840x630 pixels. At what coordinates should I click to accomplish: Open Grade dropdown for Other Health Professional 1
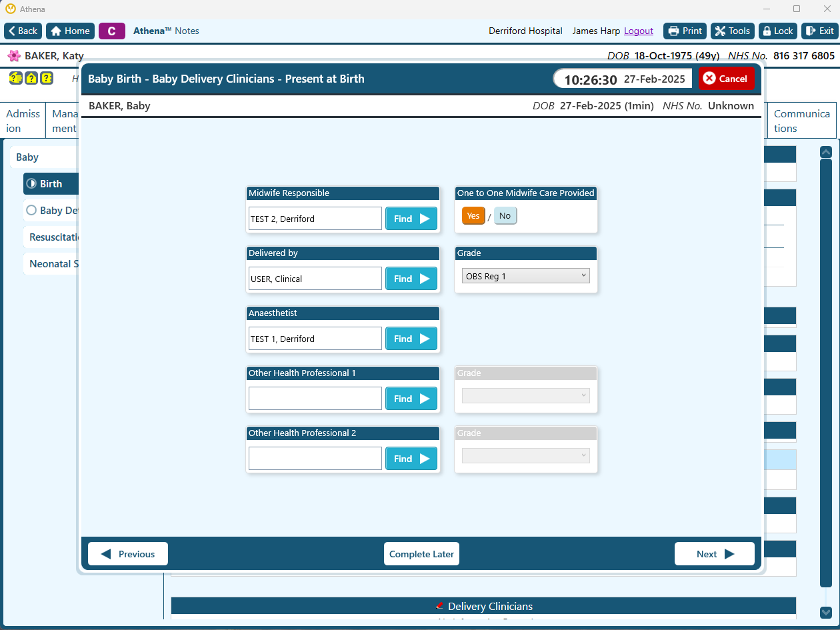[526, 396]
